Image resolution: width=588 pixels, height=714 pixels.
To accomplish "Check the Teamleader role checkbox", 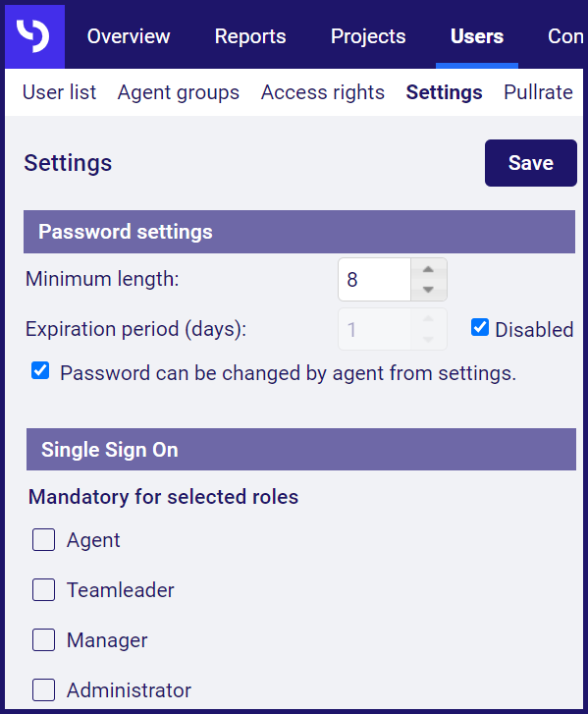I will (x=44, y=589).
